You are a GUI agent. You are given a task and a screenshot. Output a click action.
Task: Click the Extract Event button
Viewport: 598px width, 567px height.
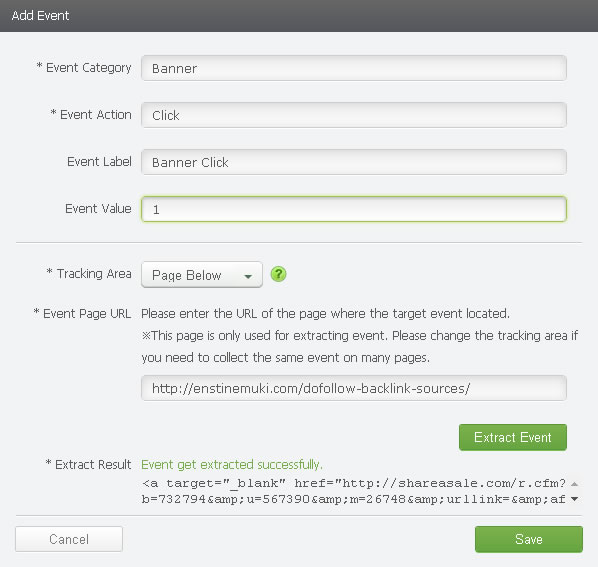pyautogui.click(x=513, y=437)
